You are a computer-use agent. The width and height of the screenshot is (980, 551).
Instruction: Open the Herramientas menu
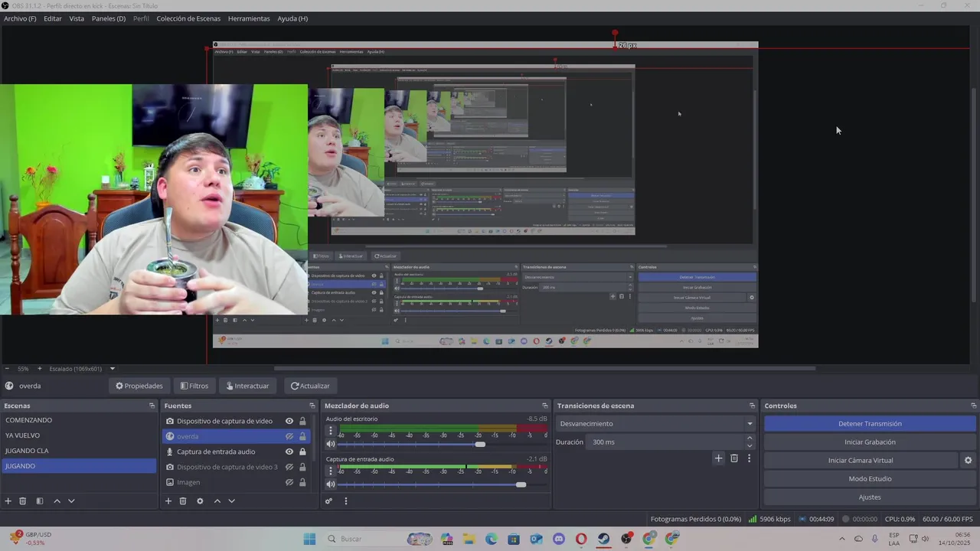[x=249, y=18]
